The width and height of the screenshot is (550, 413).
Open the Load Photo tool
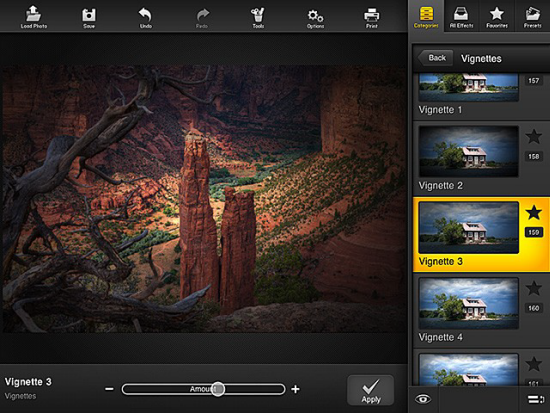tap(33, 16)
